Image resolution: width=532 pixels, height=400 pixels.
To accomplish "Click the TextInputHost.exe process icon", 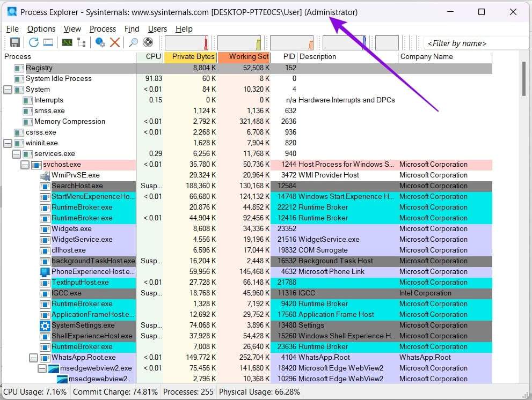I will click(45, 283).
